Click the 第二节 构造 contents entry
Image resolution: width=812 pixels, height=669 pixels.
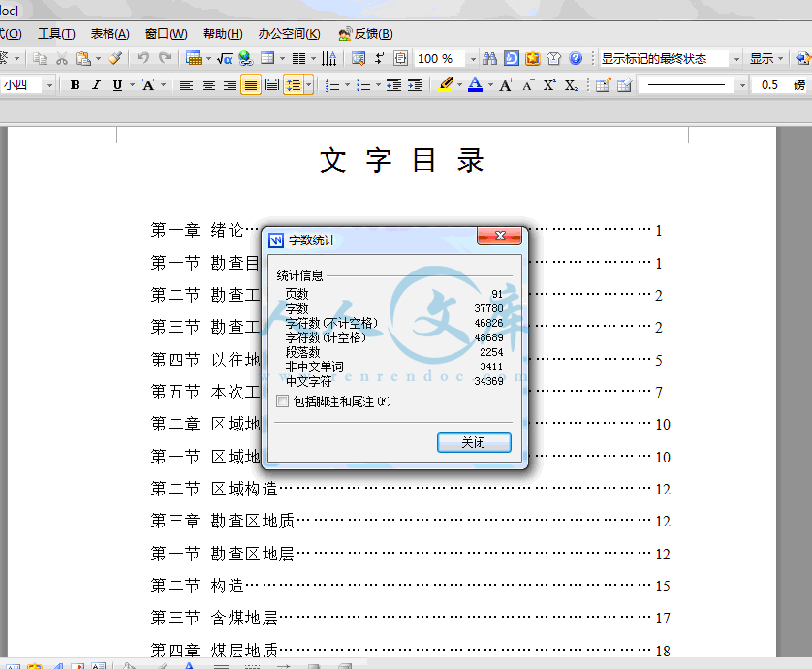pos(410,586)
